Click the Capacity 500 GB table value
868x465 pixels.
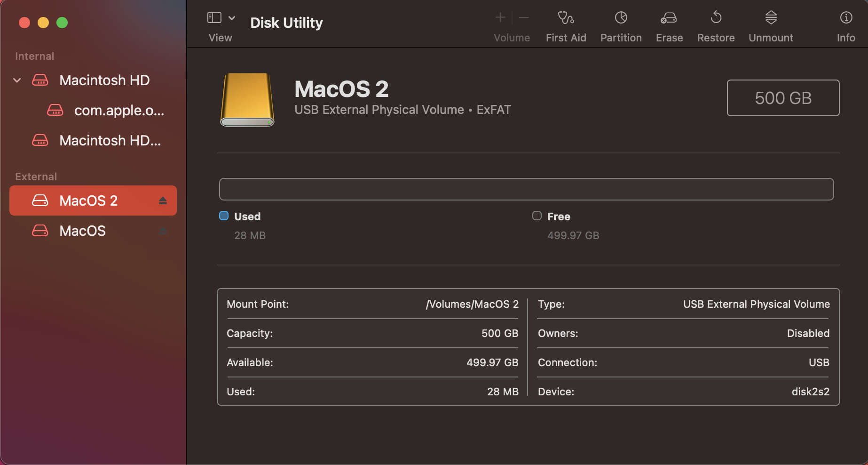500,333
